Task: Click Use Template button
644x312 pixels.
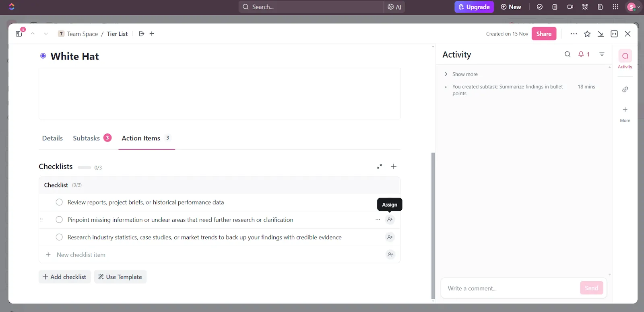Action: pyautogui.click(x=120, y=277)
